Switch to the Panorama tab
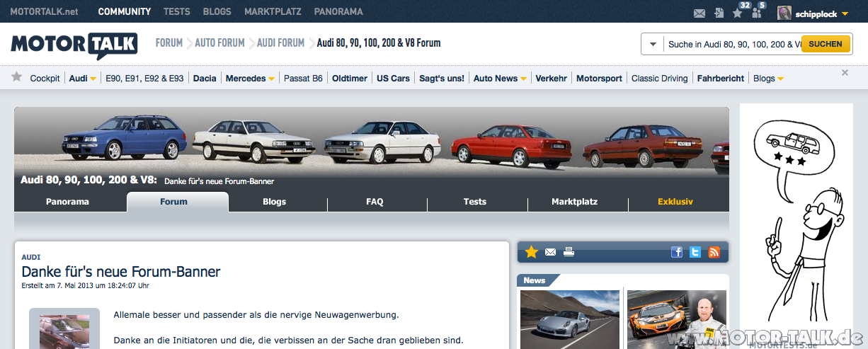 click(68, 202)
